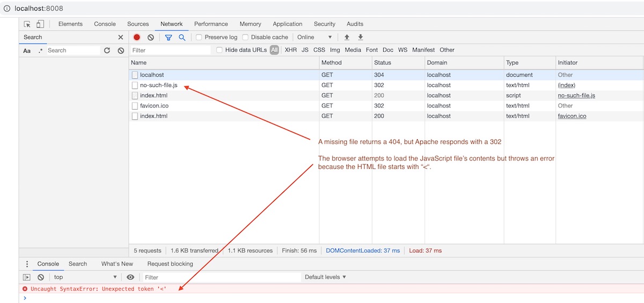Image resolution: width=644 pixels, height=303 pixels.
Task: View site information icon in address bar
Action: click(x=7, y=9)
